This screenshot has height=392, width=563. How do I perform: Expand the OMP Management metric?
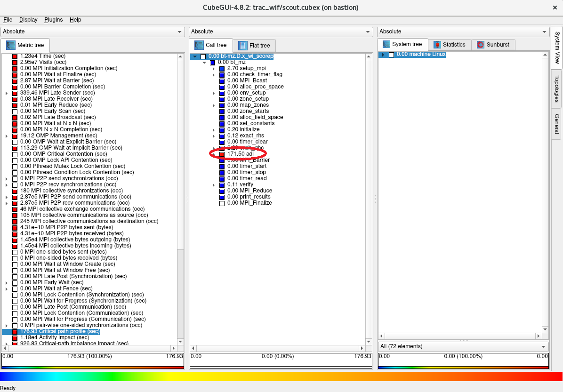(x=7, y=136)
